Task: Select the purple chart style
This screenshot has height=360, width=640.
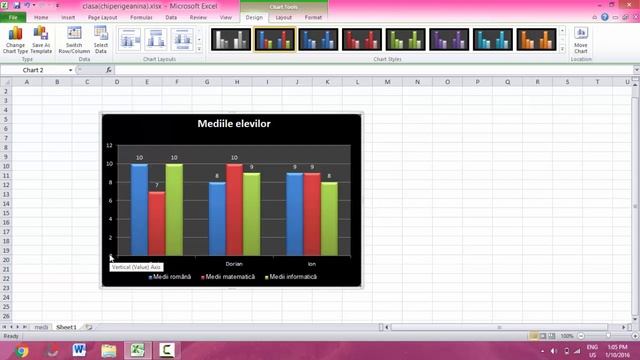Action: 449,40
